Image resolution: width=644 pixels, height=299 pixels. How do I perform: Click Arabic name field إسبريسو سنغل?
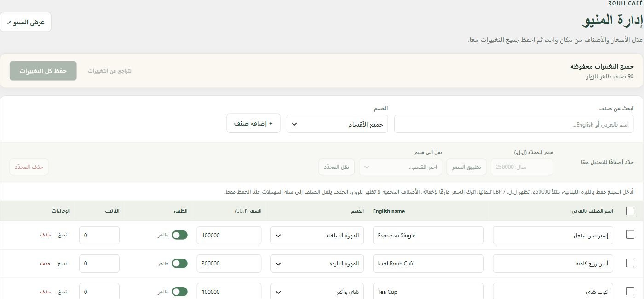[x=553, y=236]
